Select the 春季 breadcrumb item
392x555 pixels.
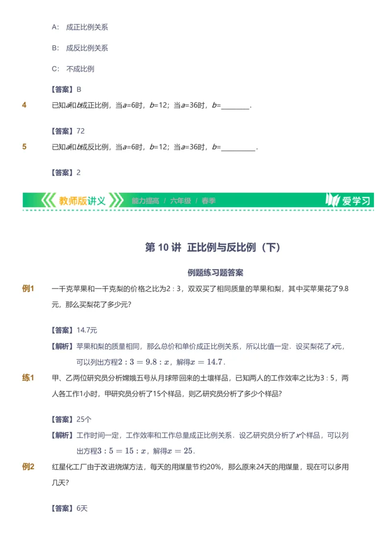coord(208,200)
